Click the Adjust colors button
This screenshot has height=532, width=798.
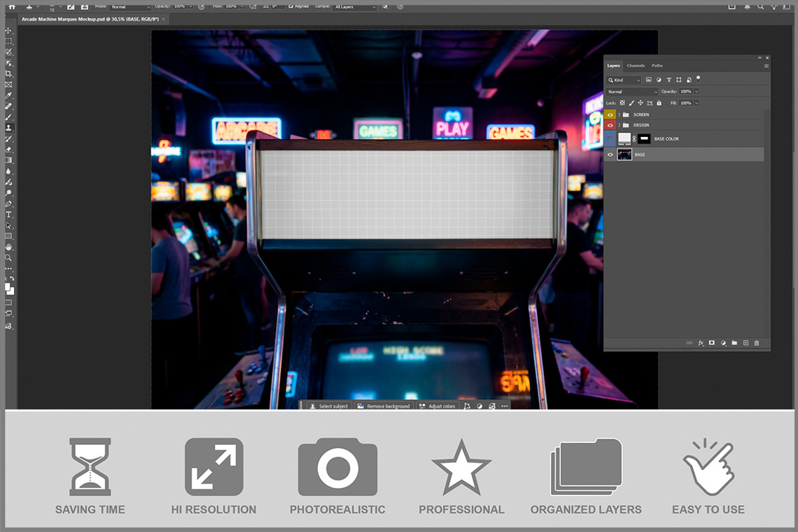437,406
